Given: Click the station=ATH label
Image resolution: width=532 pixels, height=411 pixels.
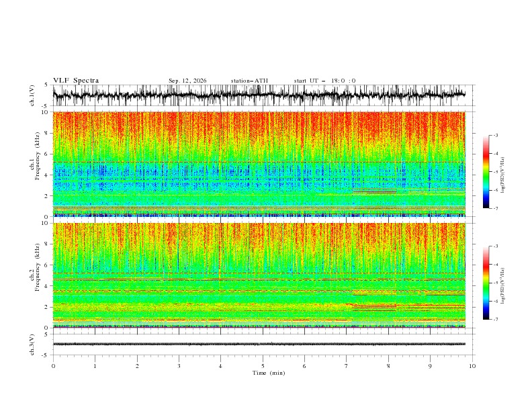Looking at the screenshot, I should coord(249,81).
